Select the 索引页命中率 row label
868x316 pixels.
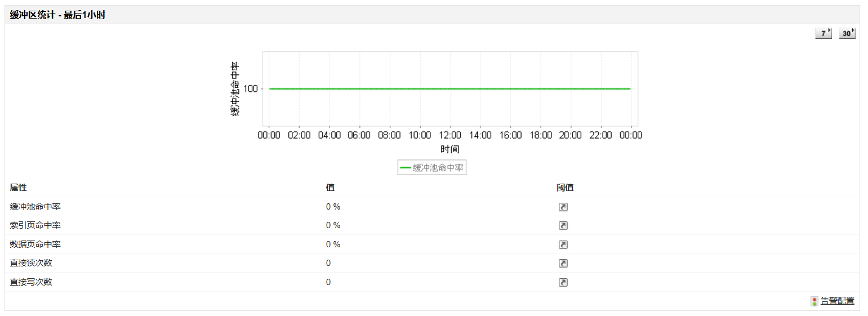pos(35,225)
